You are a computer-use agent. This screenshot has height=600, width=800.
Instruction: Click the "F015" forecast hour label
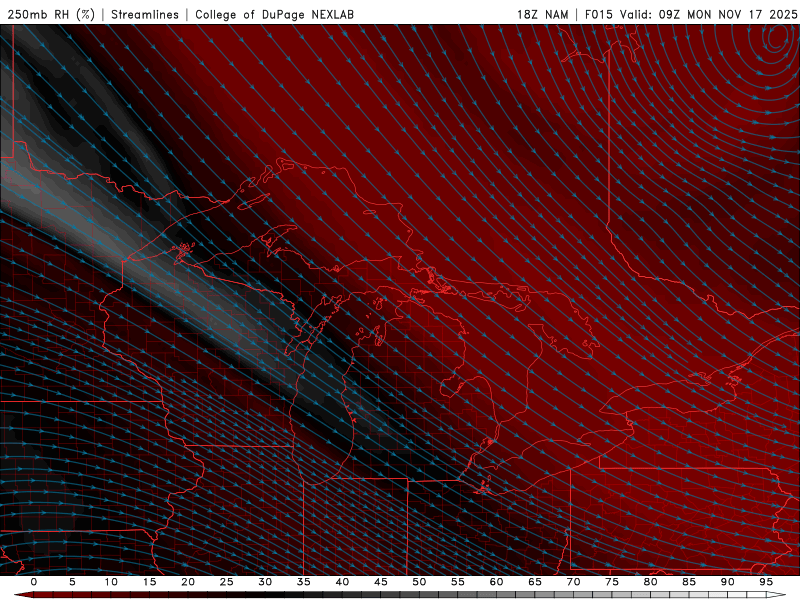598,15
